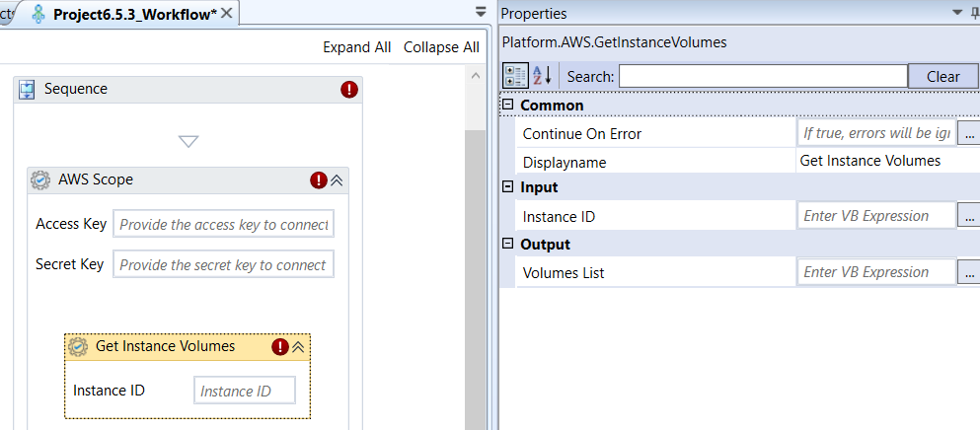The image size is (980, 430).
Task: Click the Get Instance Volumes gear icon
Action: (78, 347)
